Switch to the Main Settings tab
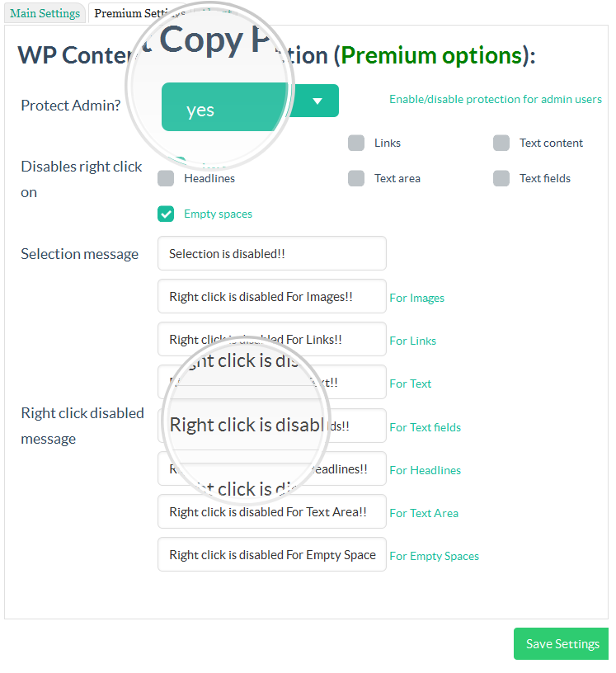 [45, 13]
